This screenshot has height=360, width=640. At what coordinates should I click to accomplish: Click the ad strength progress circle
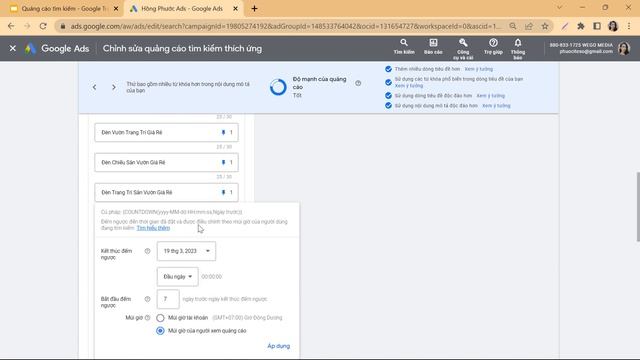[278, 87]
